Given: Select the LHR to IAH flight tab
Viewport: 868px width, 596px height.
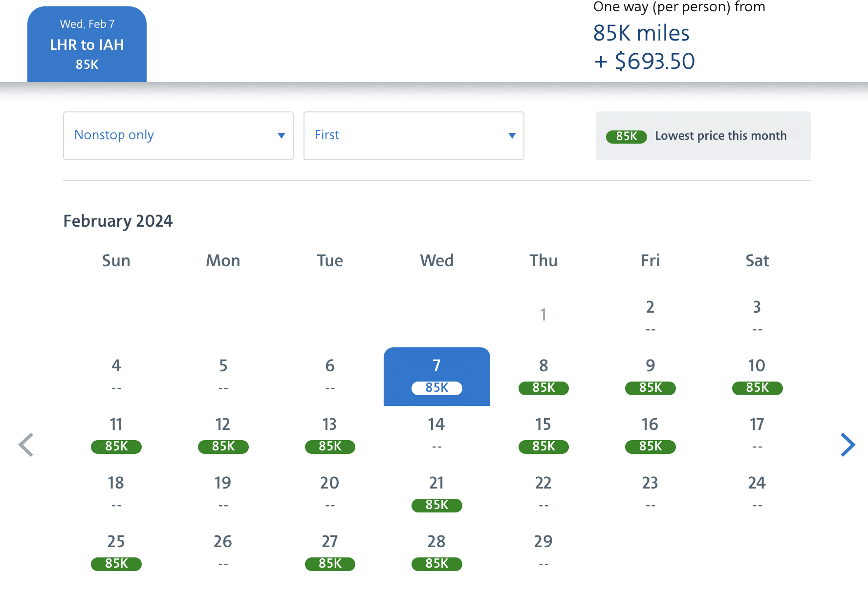Looking at the screenshot, I should 87,44.
